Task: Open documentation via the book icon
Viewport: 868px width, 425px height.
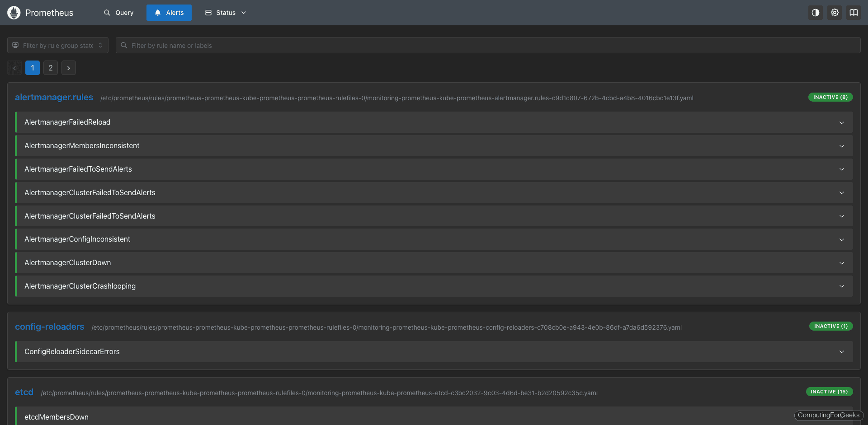Action: coord(854,12)
